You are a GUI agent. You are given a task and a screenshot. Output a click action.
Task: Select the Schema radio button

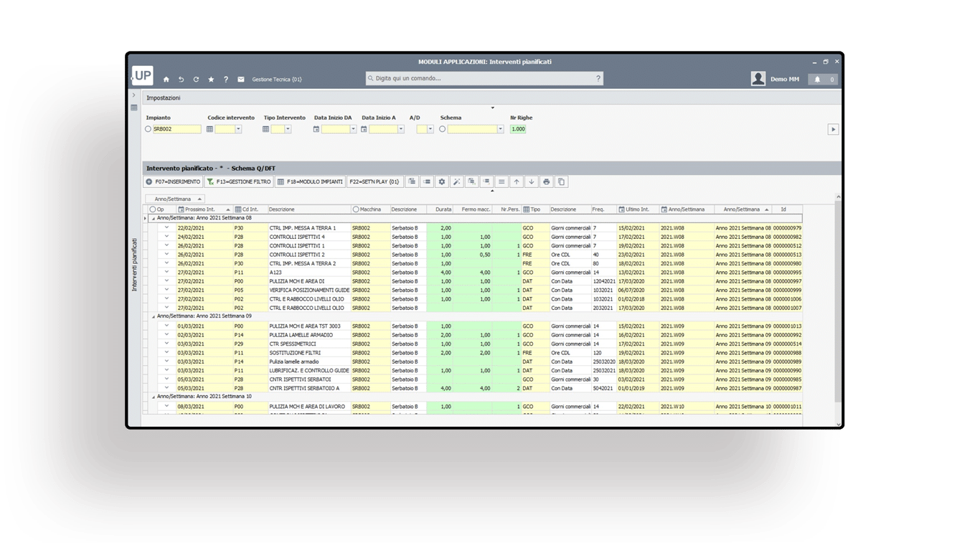[443, 129]
